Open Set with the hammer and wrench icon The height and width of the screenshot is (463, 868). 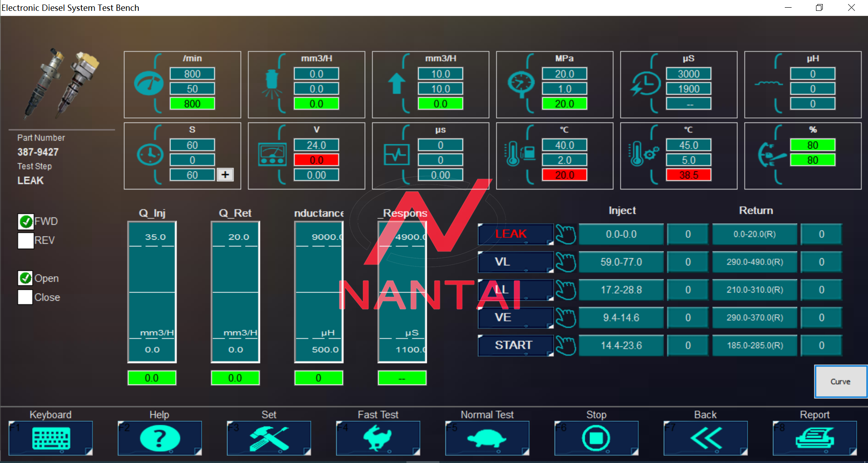click(269, 438)
